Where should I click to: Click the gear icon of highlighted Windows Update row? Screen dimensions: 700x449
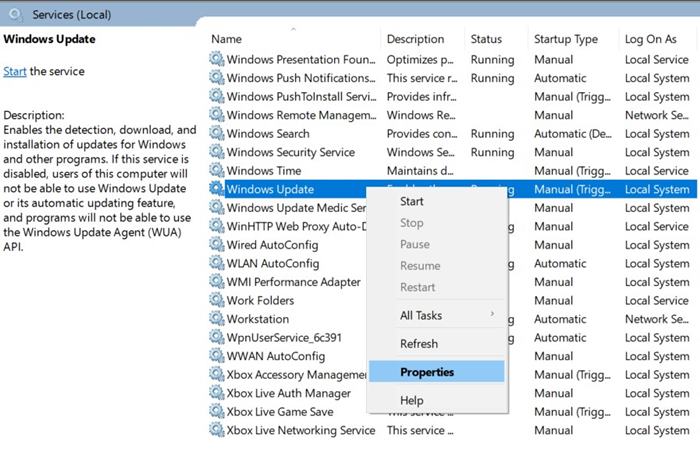tap(217, 189)
